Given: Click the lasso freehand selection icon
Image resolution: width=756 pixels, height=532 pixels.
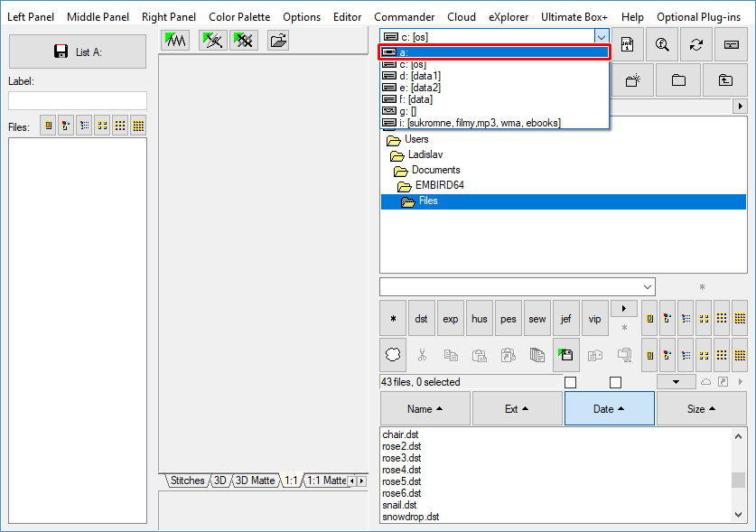Looking at the screenshot, I should pos(393,355).
